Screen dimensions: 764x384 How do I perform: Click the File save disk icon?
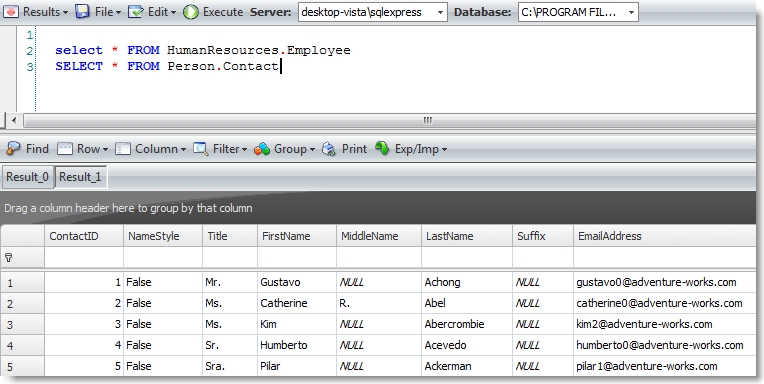[x=82, y=12]
